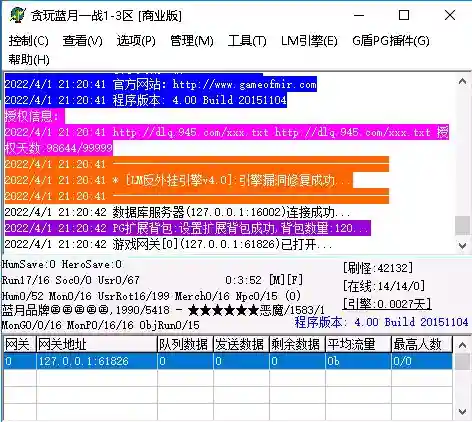
Task: Select the 最高人数 column header
Action: pos(422,344)
